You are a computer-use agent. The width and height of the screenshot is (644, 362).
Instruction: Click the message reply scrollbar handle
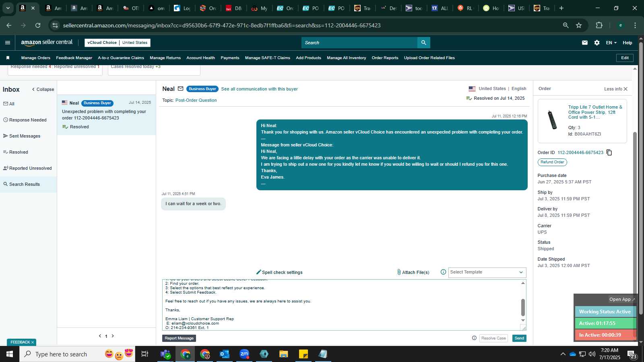pyautogui.click(x=523, y=307)
